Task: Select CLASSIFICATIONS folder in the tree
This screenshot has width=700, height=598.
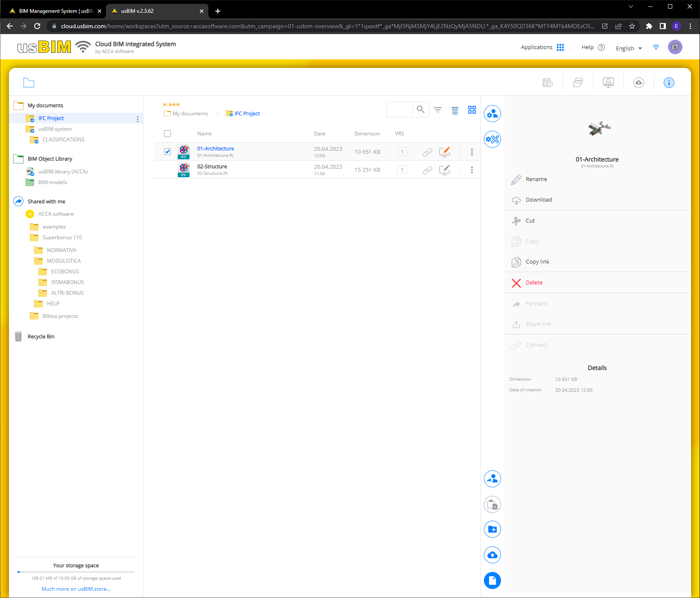Action: (x=64, y=140)
